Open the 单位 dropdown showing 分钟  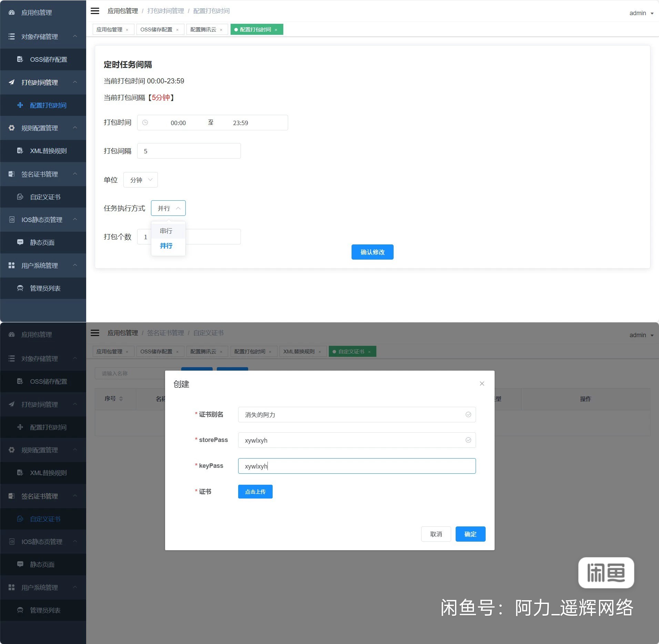[x=141, y=180]
